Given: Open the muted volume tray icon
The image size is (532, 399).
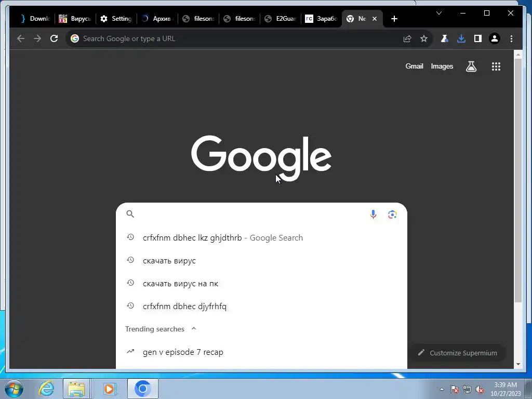Looking at the screenshot, I should [x=480, y=389].
